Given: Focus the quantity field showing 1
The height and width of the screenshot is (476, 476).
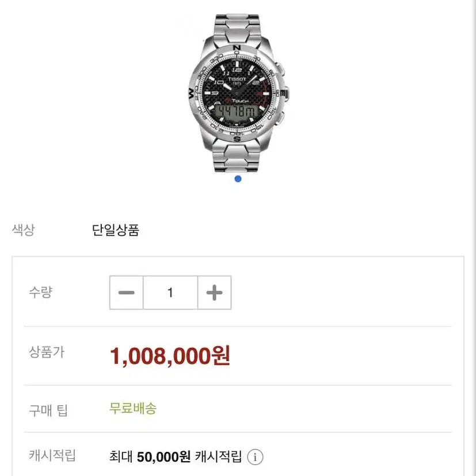Looking at the screenshot, I should click(x=170, y=292).
